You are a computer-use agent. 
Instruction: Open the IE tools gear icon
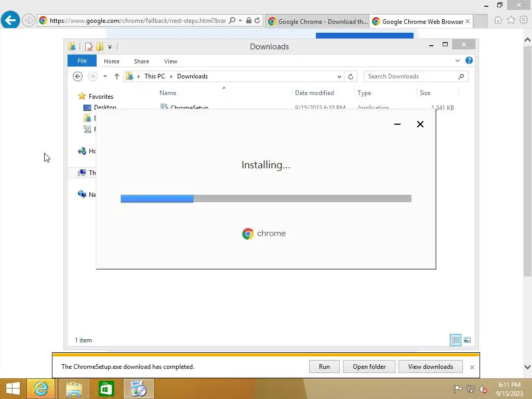pos(524,20)
